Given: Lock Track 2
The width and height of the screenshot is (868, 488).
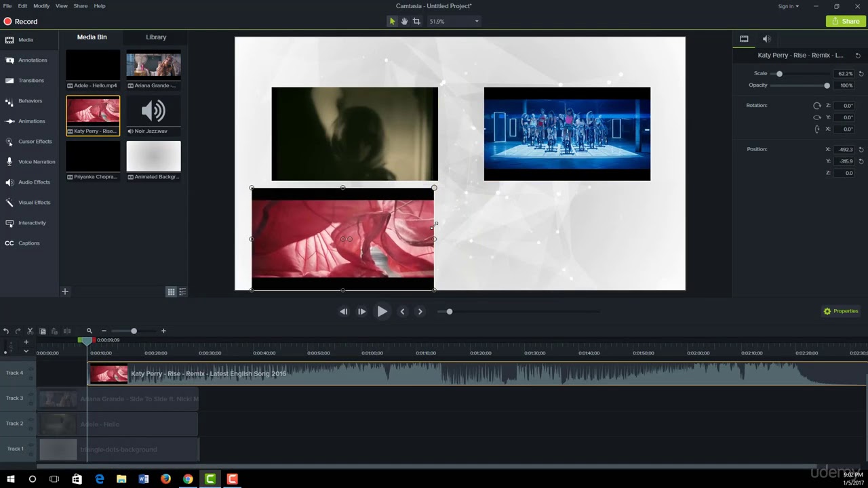Looking at the screenshot, I should (x=31, y=428).
